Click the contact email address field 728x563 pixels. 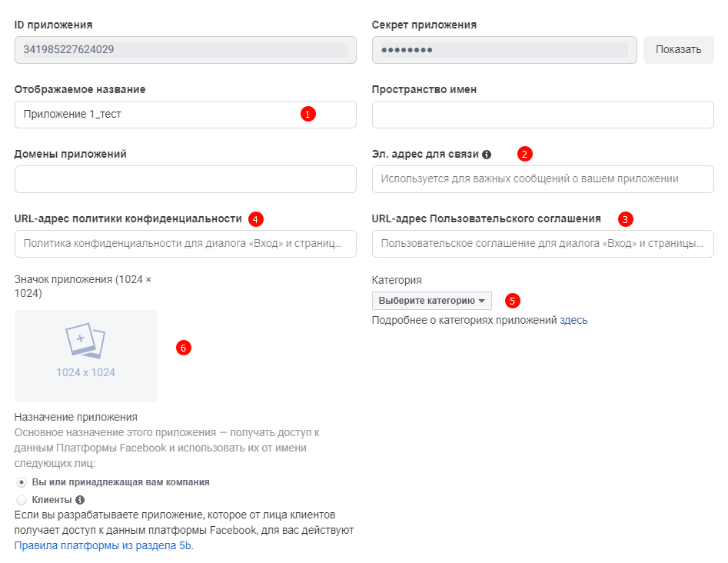543,179
